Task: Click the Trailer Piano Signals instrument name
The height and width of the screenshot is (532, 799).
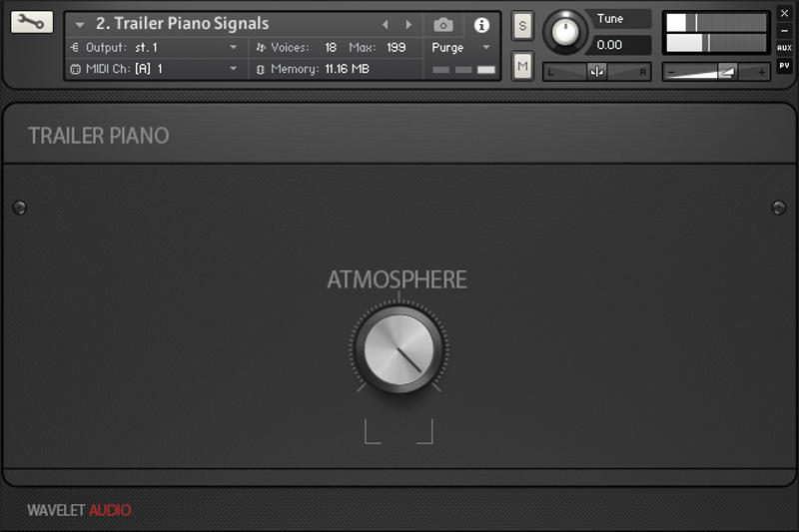Action: pos(182,24)
